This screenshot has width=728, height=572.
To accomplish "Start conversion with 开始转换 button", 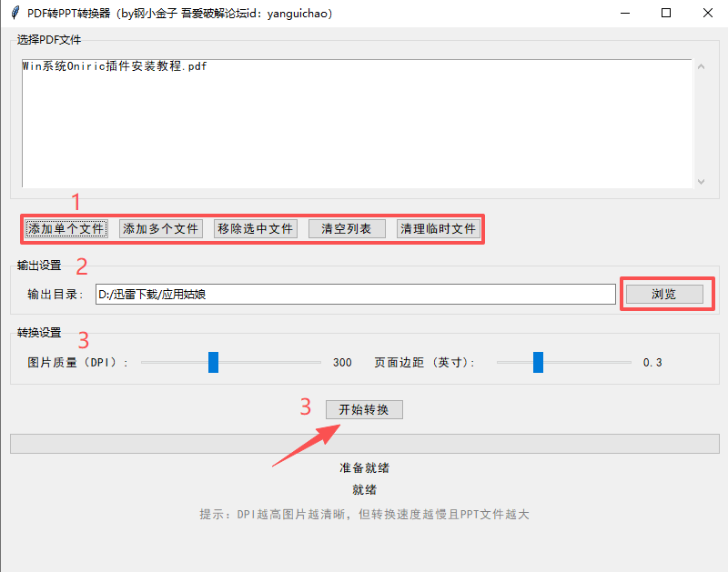I will pyautogui.click(x=364, y=410).
